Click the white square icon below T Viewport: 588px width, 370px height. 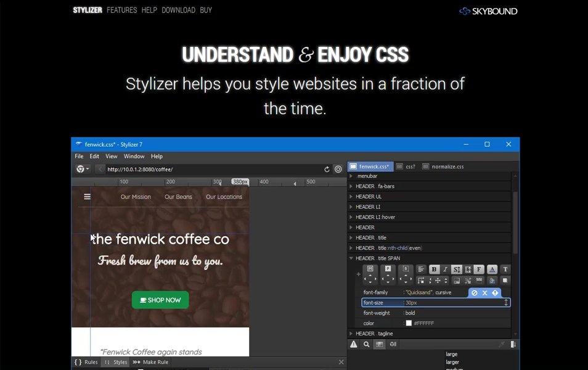505,281
